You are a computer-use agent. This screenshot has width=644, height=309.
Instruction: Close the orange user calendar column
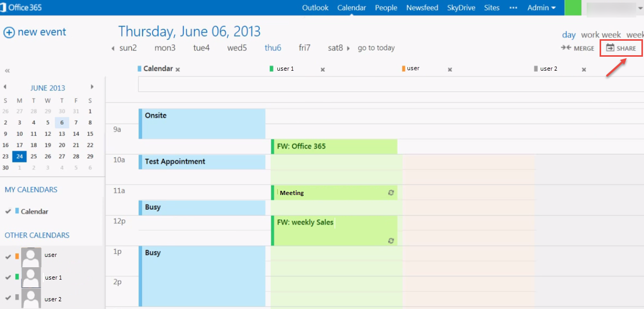pyautogui.click(x=450, y=70)
